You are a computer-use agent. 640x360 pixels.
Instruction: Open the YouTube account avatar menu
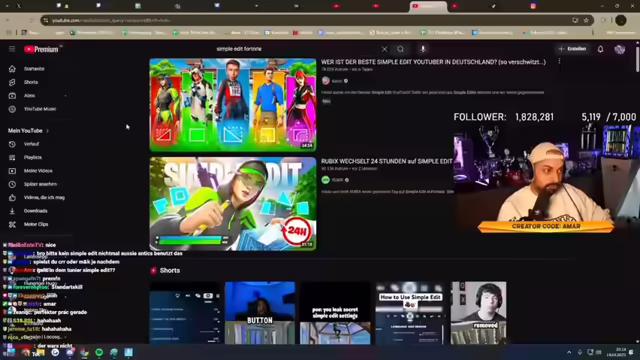pyautogui.click(x=620, y=49)
